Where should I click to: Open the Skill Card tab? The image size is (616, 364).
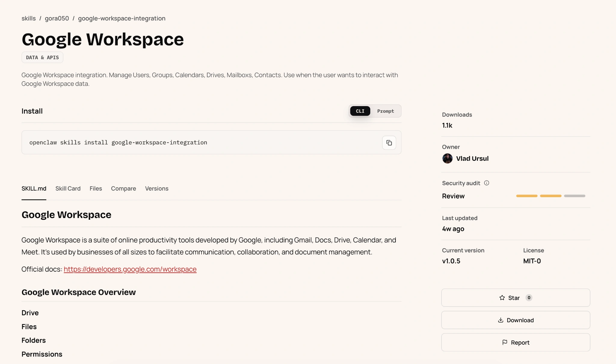tap(68, 188)
